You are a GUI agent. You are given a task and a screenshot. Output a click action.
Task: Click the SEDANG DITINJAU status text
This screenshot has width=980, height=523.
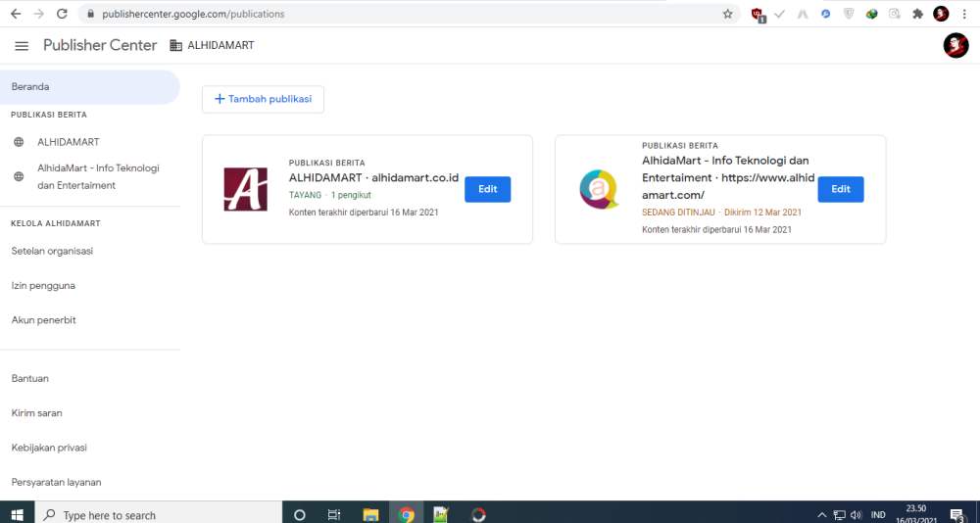(678, 213)
